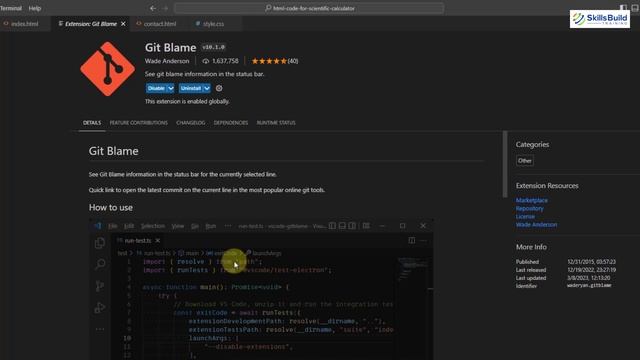Select the Dependencies tab

(x=231, y=123)
